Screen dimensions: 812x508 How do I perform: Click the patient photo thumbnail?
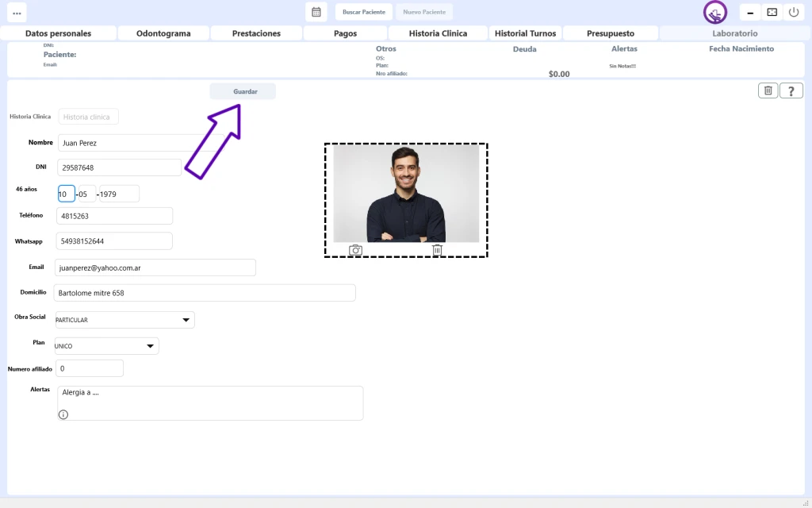pyautogui.click(x=406, y=193)
